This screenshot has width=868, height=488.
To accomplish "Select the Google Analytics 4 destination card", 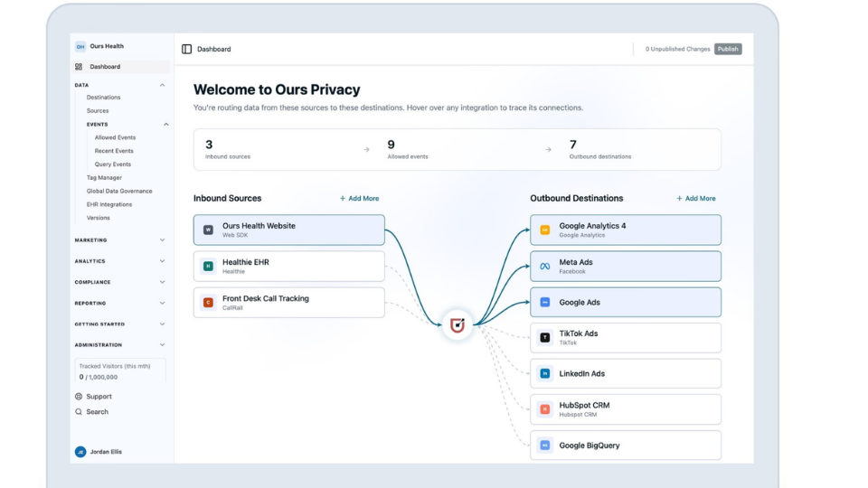I will (626, 230).
